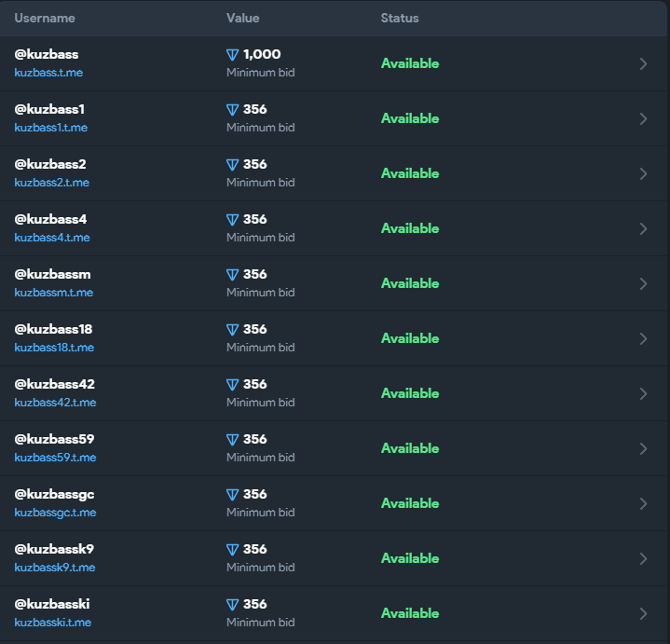The height and width of the screenshot is (644, 670).
Task: Open the kuzbass.t.me link
Action: click(x=48, y=73)
